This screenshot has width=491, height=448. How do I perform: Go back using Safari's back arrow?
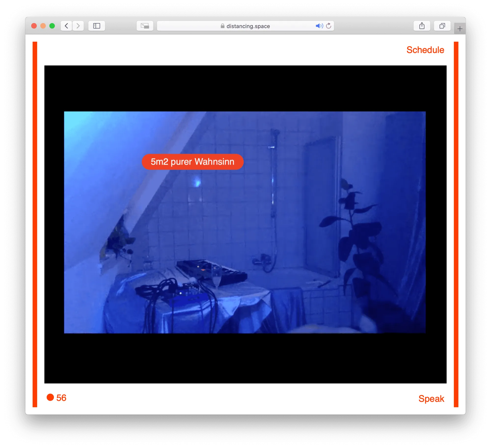66,26
